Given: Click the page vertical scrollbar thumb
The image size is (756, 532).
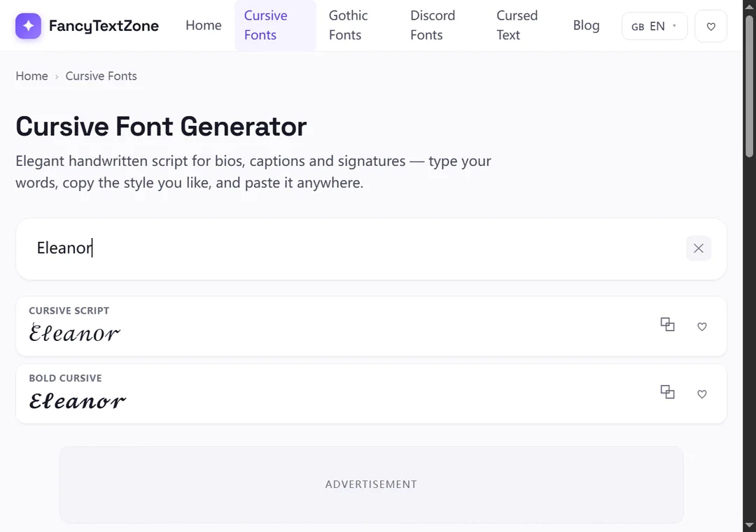Looking at the screenshot, I should point(749,86).
